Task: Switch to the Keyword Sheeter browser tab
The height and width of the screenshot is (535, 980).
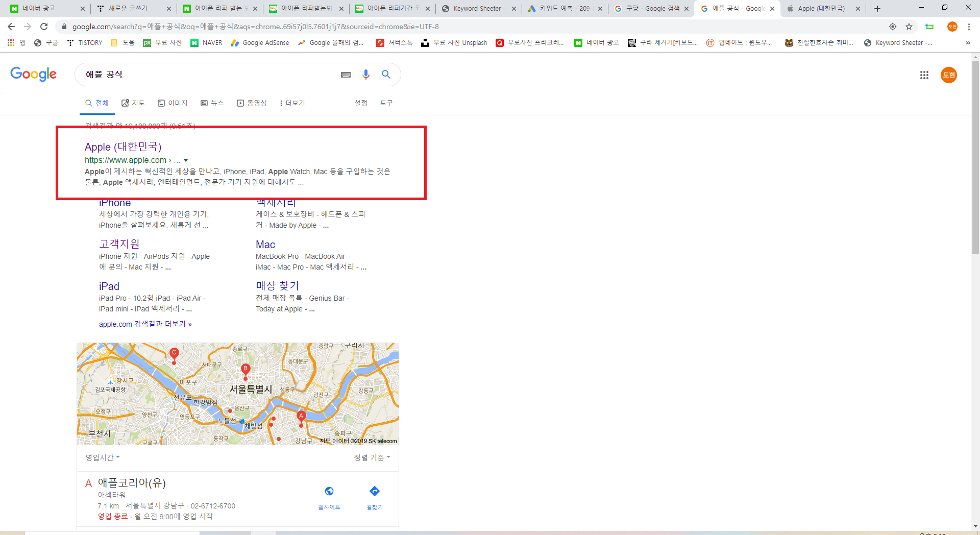Action: (x=478, y=9)
